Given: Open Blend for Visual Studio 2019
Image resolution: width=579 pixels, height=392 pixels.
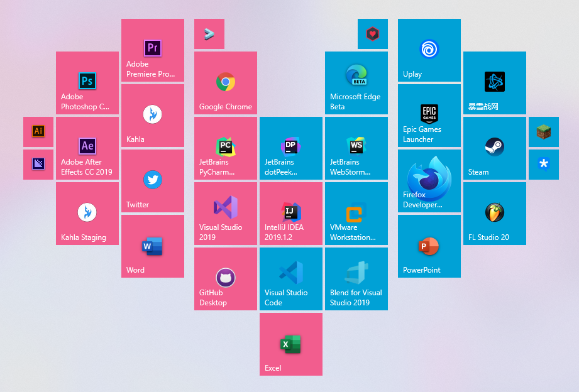Looking at the screenshot, I should click(356, 279).
